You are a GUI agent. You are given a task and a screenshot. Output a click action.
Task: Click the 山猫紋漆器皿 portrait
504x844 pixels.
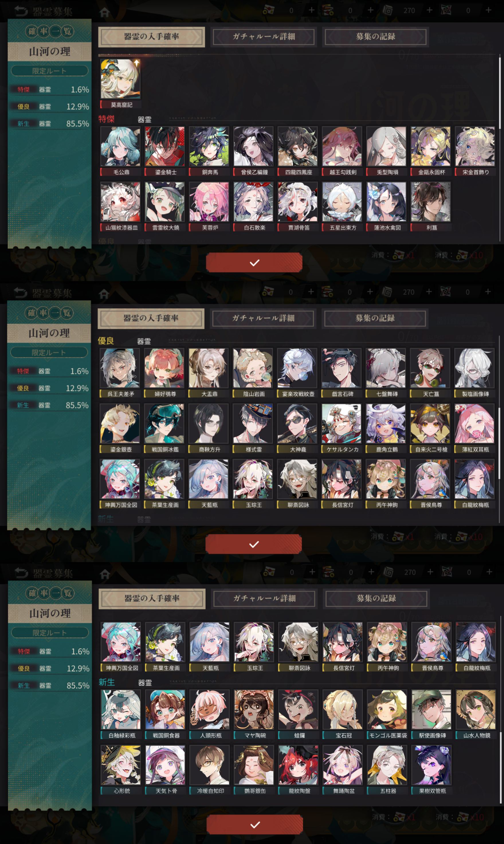point(120,202)
